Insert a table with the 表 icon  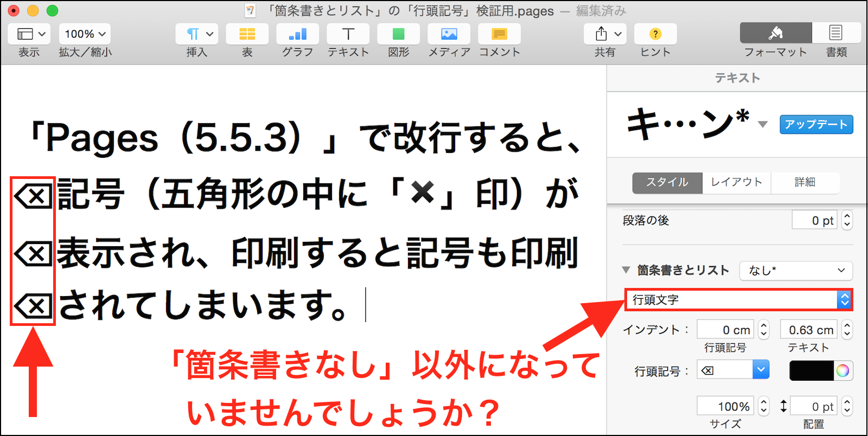pos(247,34)
